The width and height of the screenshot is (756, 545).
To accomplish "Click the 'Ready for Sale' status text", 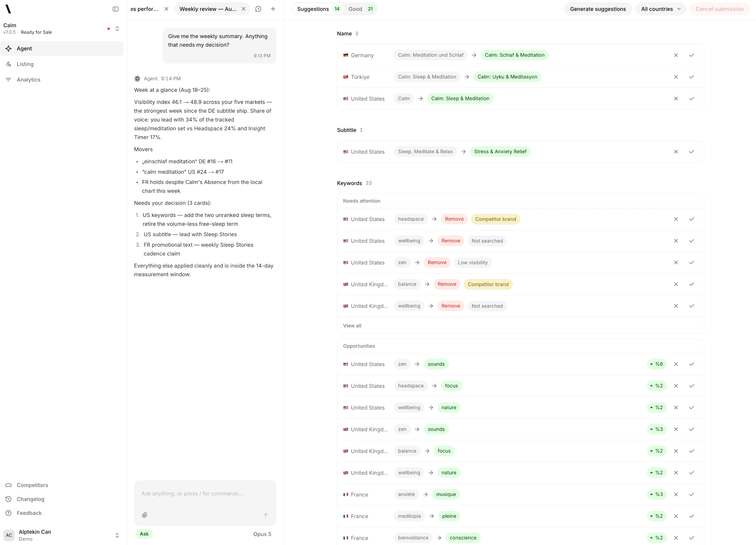I will (36, 32).
